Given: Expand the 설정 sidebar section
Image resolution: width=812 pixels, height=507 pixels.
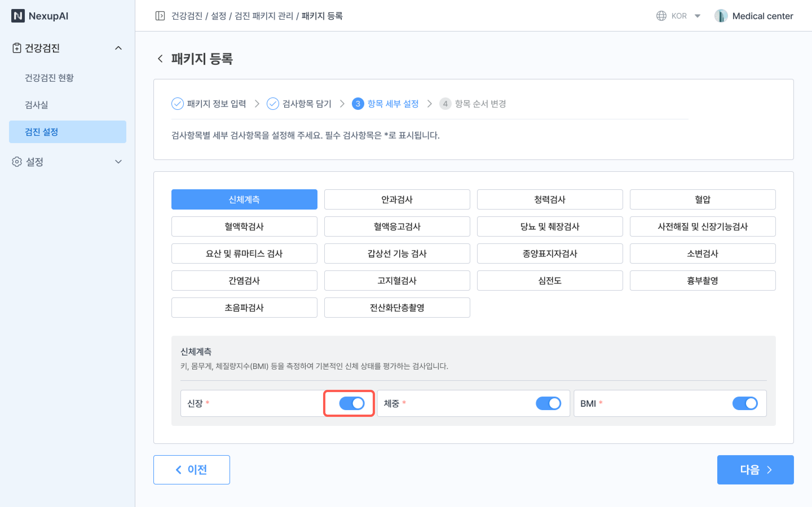Looking at the screenshot, I should click(x=118, y=162).
